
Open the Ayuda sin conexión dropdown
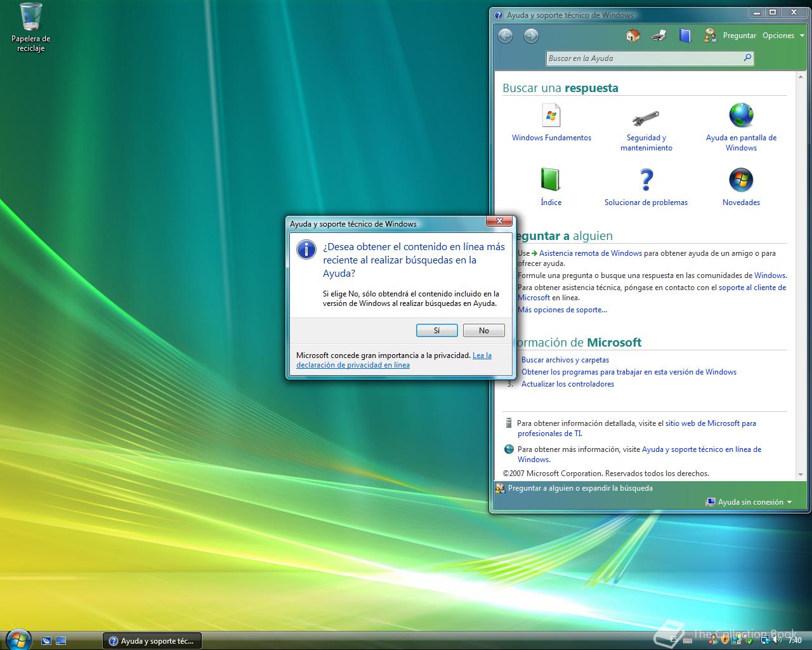coord(750,502)
